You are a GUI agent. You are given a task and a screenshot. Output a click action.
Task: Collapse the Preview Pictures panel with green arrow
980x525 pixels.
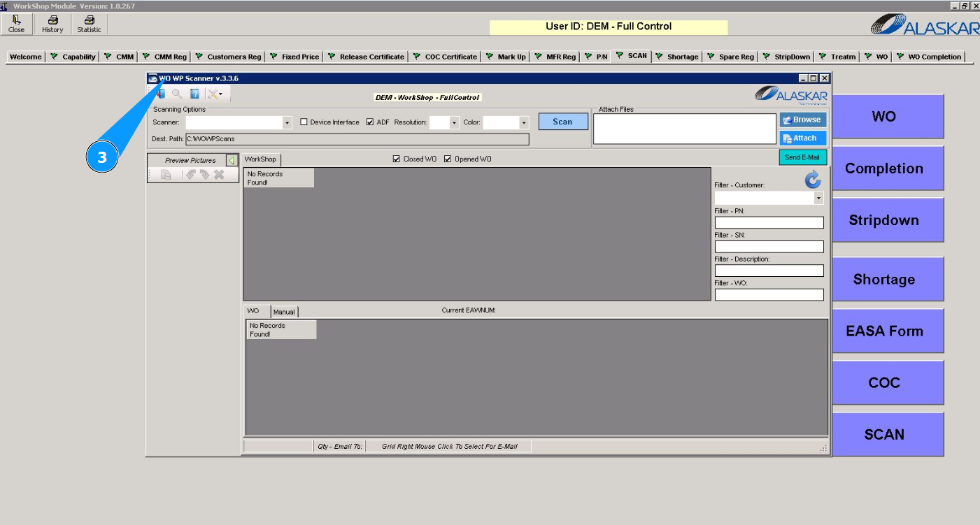coord(232,161)
